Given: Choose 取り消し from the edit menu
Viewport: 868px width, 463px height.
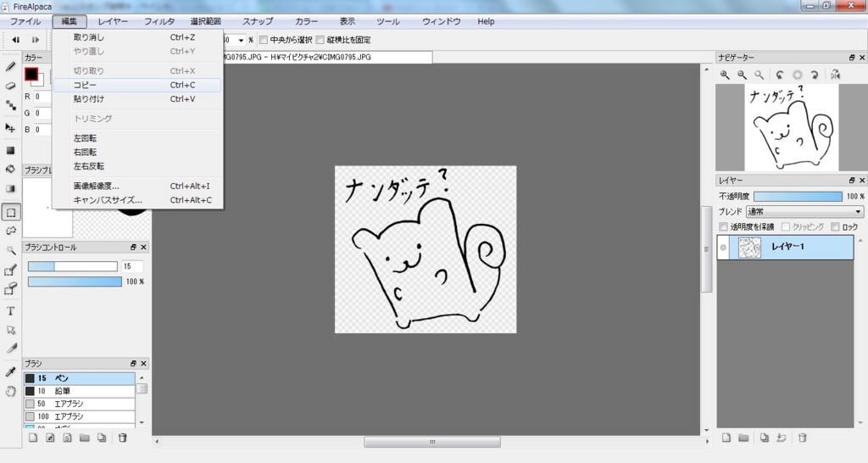Looking at the screenshot, I should tap(137, 37).
